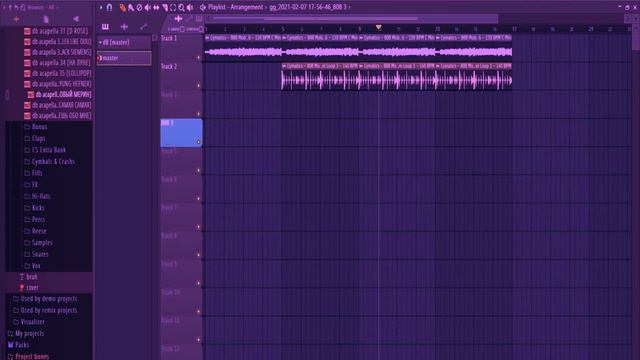Viewport: 640px width, 360px height.
Task: Click the browser plus icon
Action: [16, 19]
